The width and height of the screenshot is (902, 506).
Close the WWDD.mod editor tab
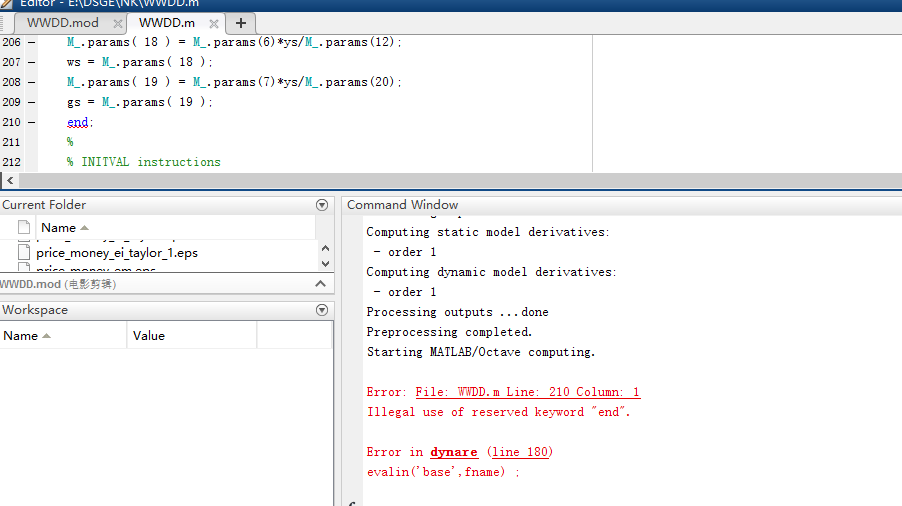click(118, 22)
